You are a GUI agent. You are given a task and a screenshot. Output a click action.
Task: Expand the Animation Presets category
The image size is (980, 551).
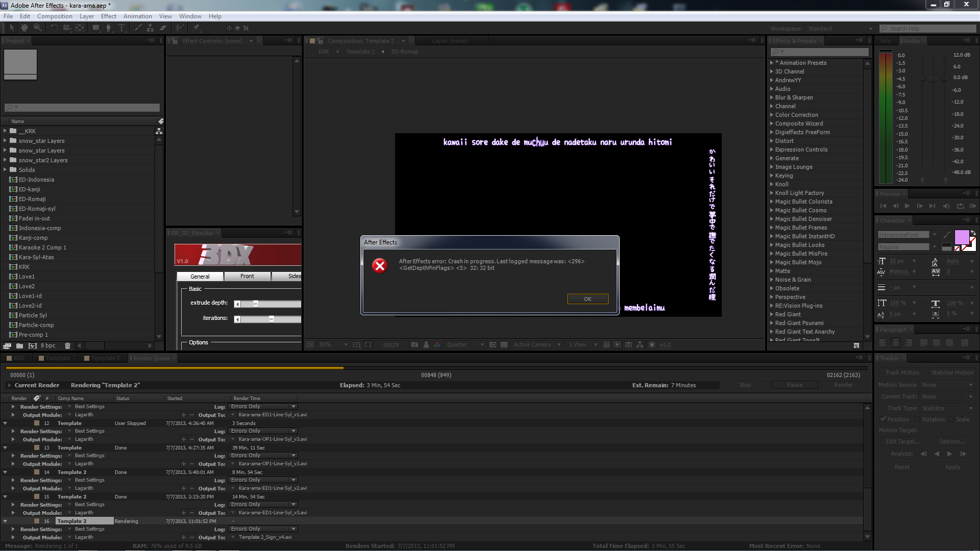[772, 63]
